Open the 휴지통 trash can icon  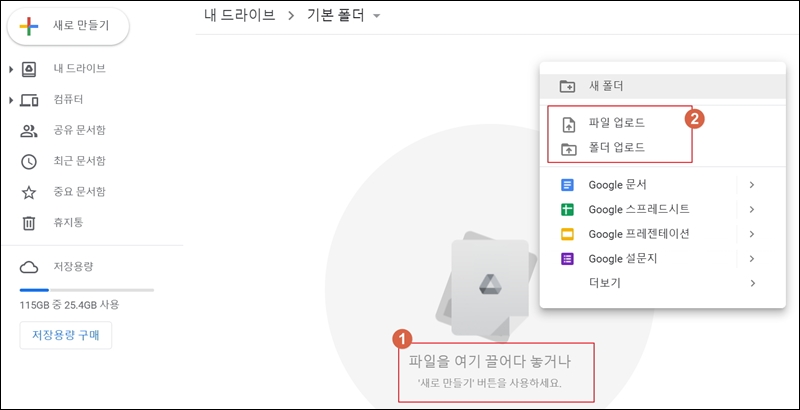point(29,223)
